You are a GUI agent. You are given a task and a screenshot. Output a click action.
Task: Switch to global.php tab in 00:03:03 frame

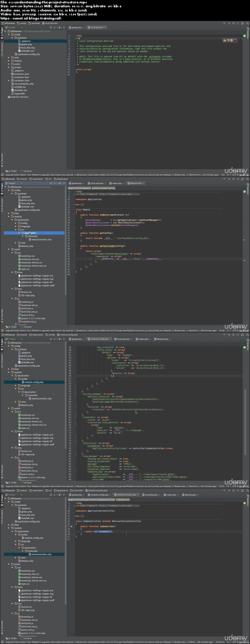pos(77,28)
